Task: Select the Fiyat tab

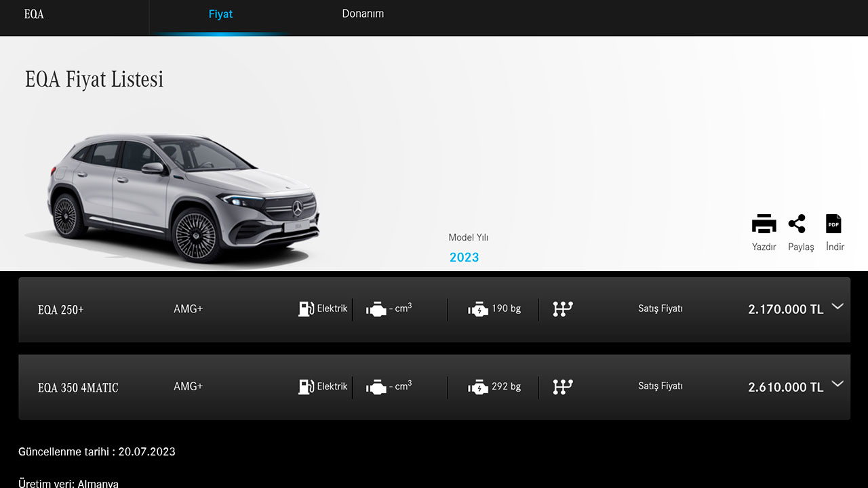Action: click(x=220, y=14)
